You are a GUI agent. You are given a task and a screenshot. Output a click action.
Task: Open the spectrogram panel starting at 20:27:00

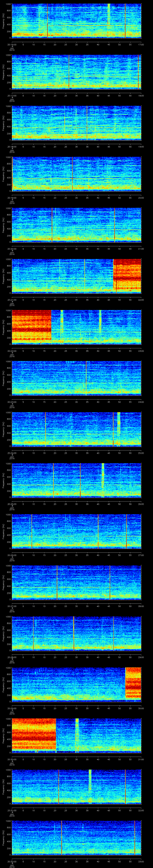click(76, 582)
